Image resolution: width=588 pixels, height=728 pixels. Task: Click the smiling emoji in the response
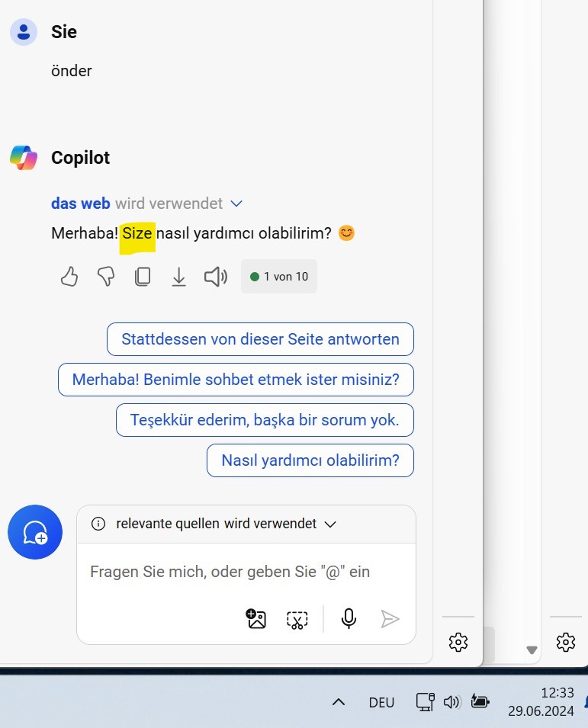point(346,233)
